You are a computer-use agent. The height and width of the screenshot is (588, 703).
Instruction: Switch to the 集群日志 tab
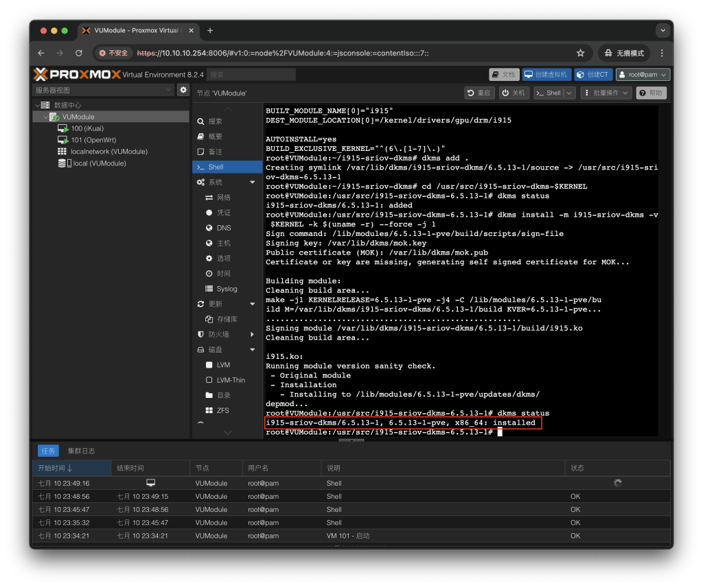[x=81, y=451]
